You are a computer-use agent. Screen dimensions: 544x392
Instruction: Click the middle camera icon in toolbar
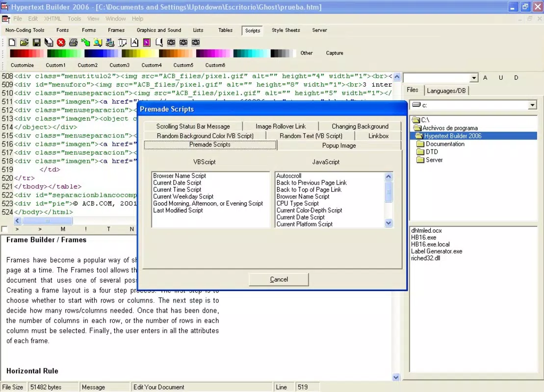tap(183, 42)
